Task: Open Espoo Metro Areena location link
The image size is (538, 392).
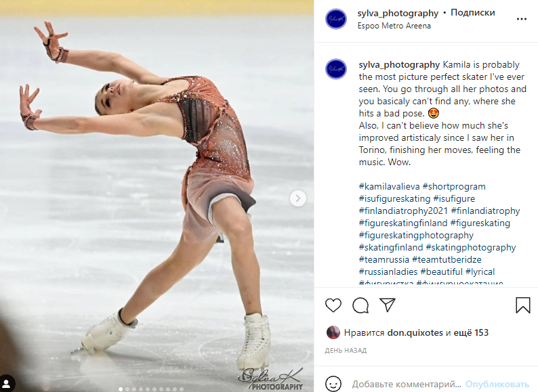Action: pyautogui.click(x=394, y=26)
